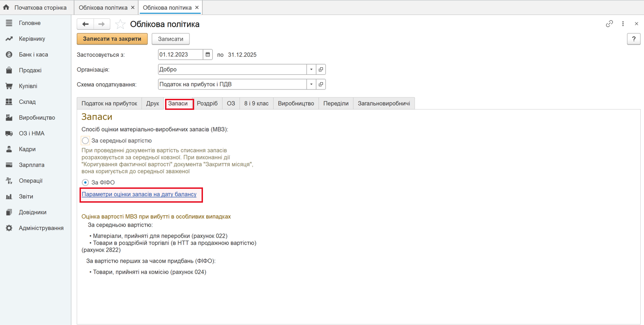Image resolution: width=644 pixels, height=325 pixels.
Task: Open the Організація record with open icon
Action: (321, 69)
